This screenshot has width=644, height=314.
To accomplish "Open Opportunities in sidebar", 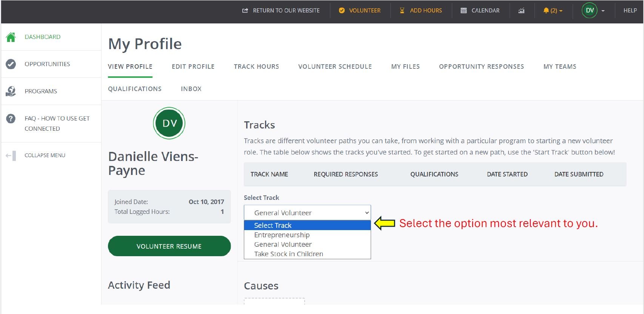I will 47,64.
